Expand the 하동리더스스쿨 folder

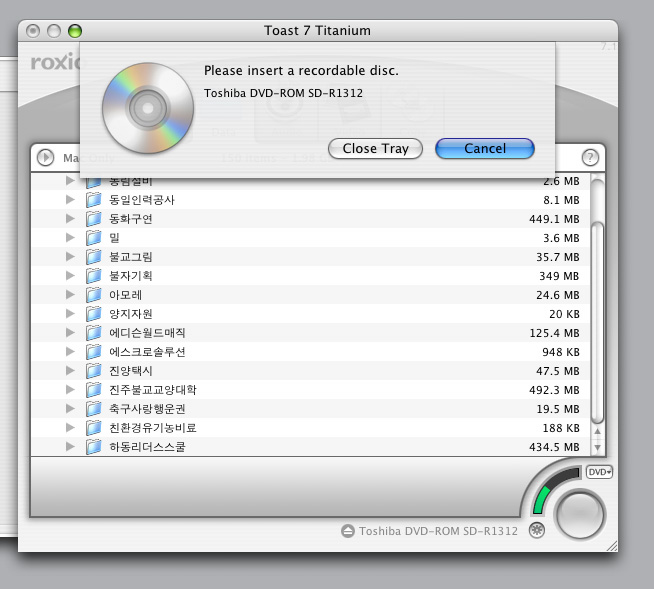click(70, 447)
